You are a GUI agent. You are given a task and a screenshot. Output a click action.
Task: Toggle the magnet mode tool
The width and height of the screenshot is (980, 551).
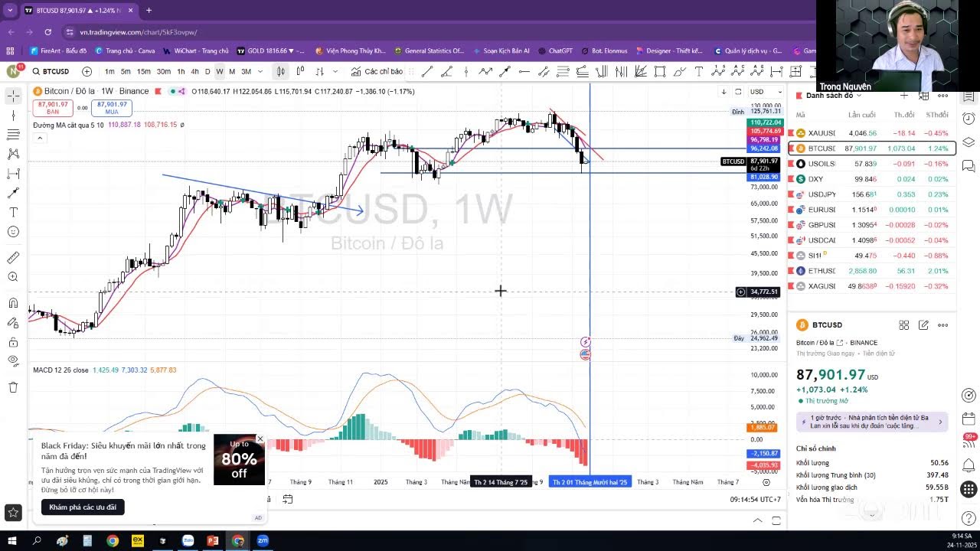(13, 303)
